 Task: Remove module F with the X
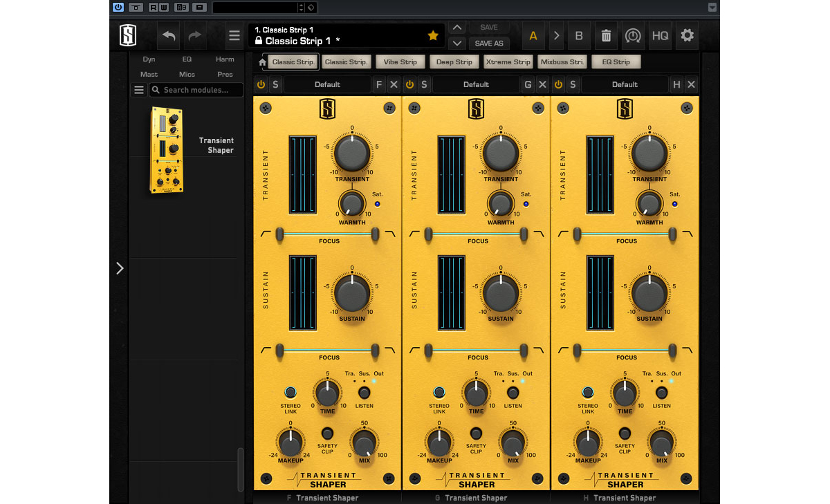coord(394,84)
